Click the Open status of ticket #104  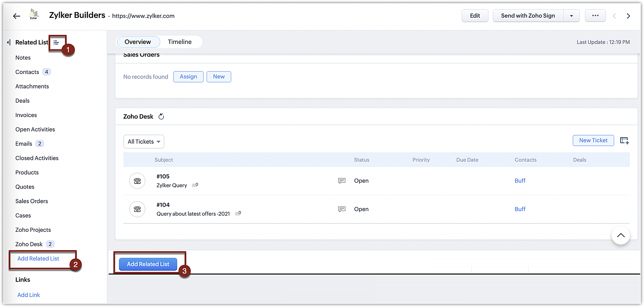click(361, 209)
